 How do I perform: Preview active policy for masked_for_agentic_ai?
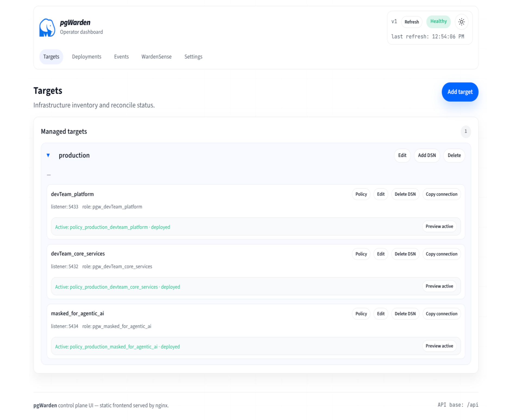(439, 346)
